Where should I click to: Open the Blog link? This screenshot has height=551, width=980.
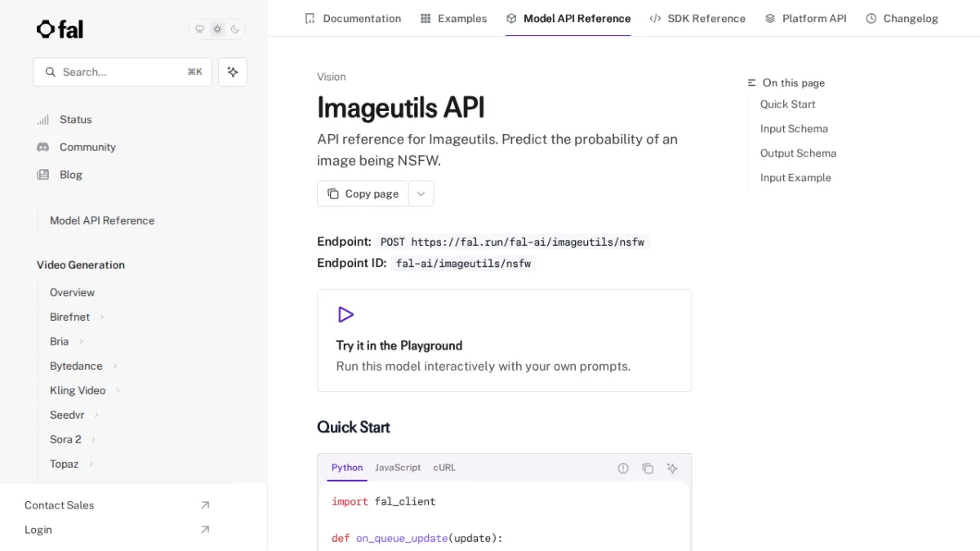coord(71,175)
